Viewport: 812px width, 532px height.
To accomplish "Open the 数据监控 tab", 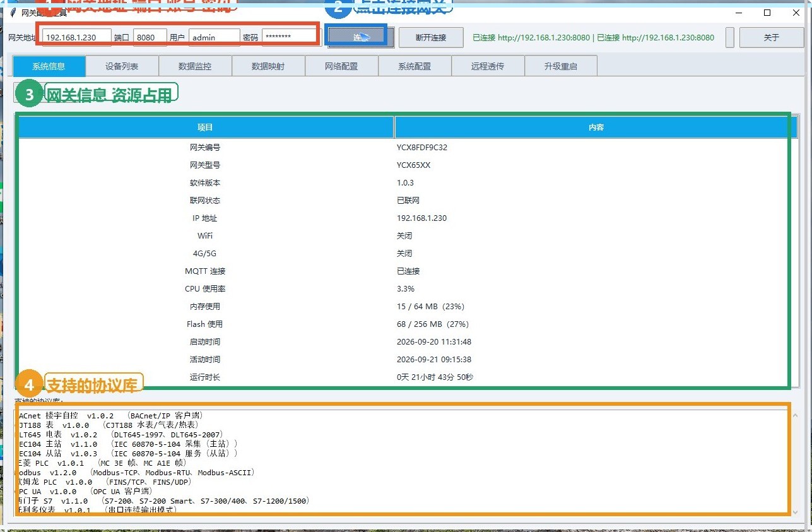I will (x=195, y=66).
